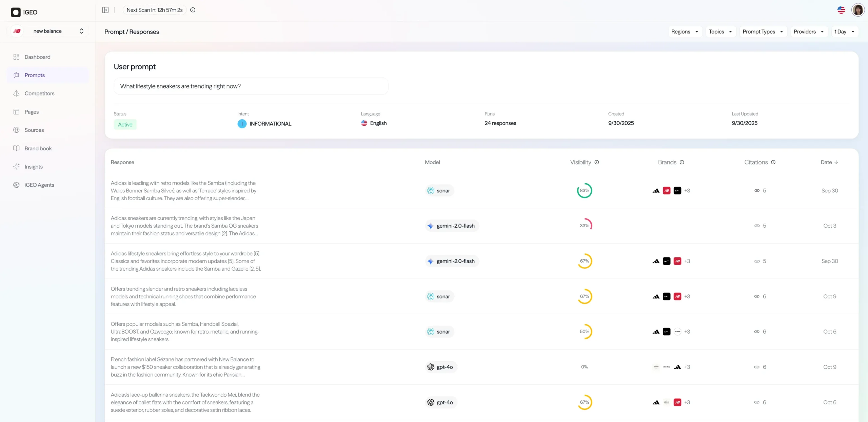Open iGEO Agents in sidebar
Screen dimensions: 868x422
39,185
